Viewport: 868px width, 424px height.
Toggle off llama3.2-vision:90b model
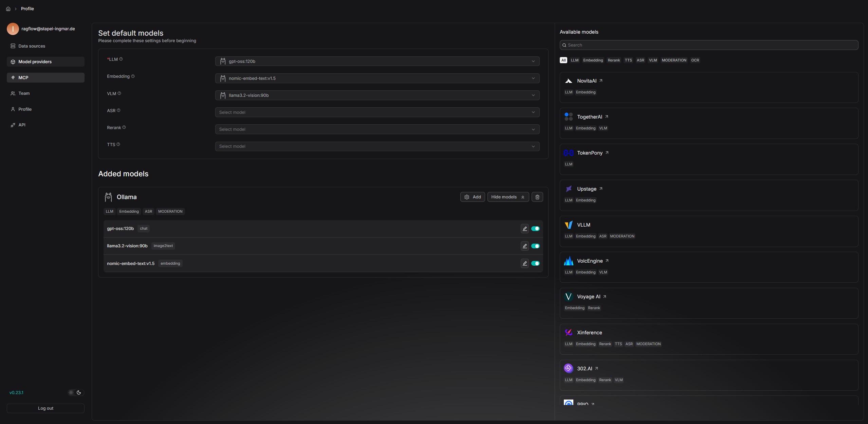click(535, 246)
